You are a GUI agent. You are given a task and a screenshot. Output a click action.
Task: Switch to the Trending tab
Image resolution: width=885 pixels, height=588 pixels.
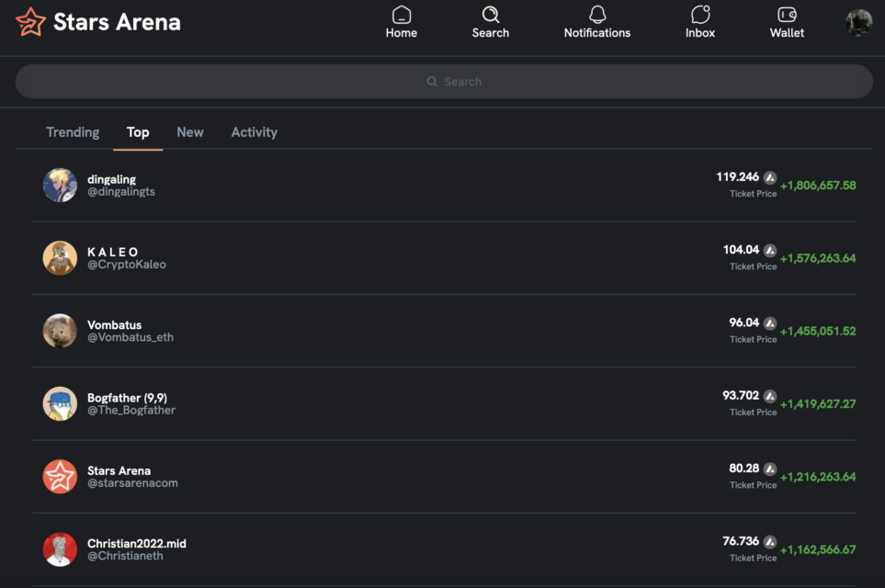(x=73, y=132)
